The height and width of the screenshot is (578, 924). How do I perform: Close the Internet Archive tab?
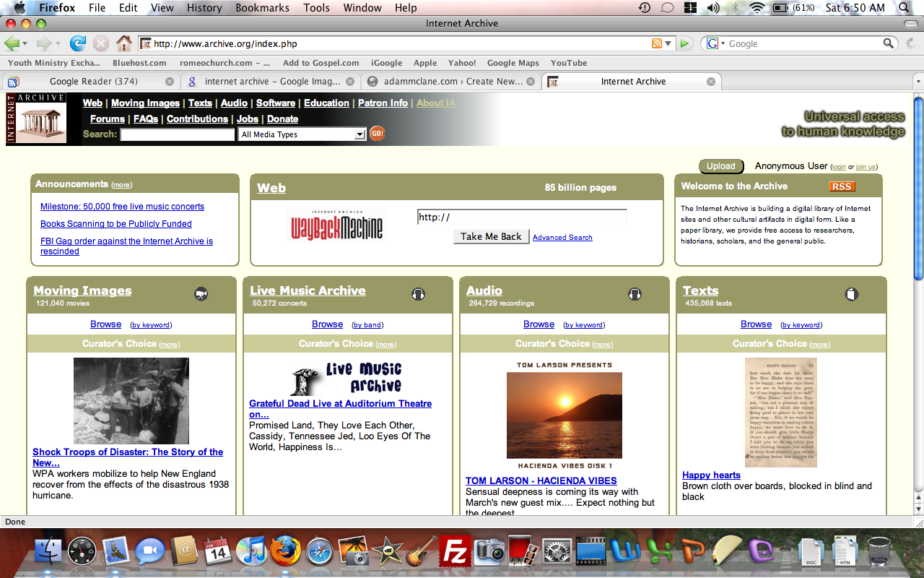coord(710,82)
